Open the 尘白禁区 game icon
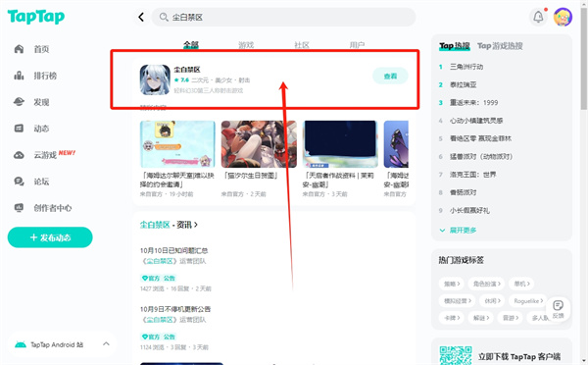 tap(155, 79)
